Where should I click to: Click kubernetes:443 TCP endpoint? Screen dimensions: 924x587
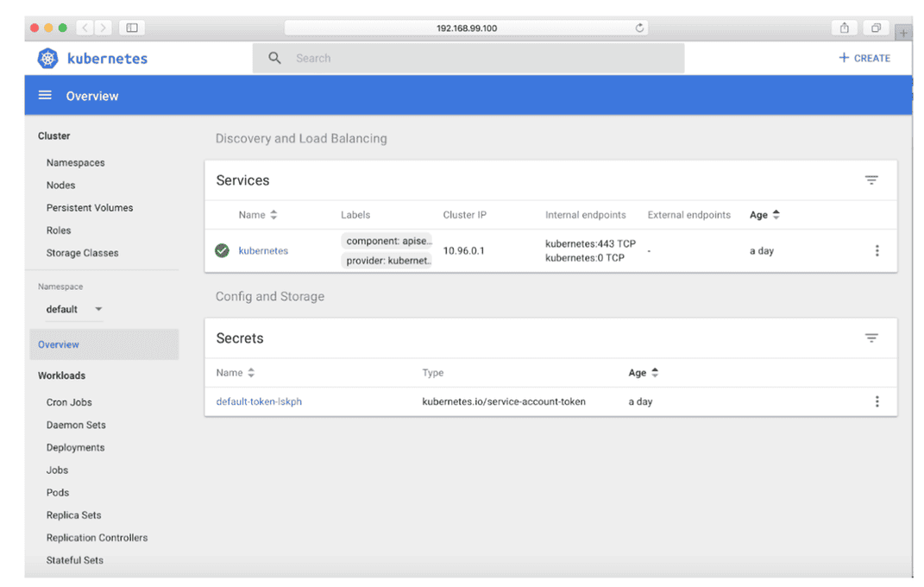(590, 243)
